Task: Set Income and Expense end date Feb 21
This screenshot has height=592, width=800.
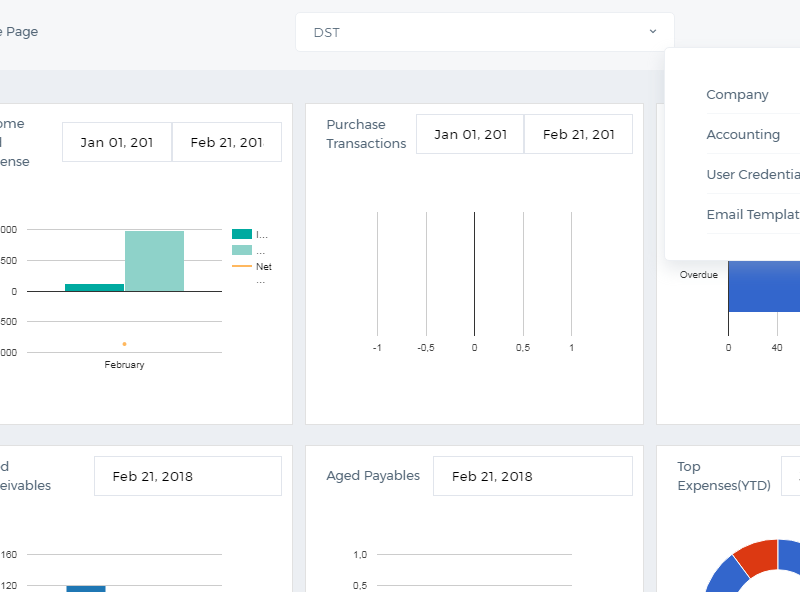Action: pyautogui.click(x=227, y=142)
